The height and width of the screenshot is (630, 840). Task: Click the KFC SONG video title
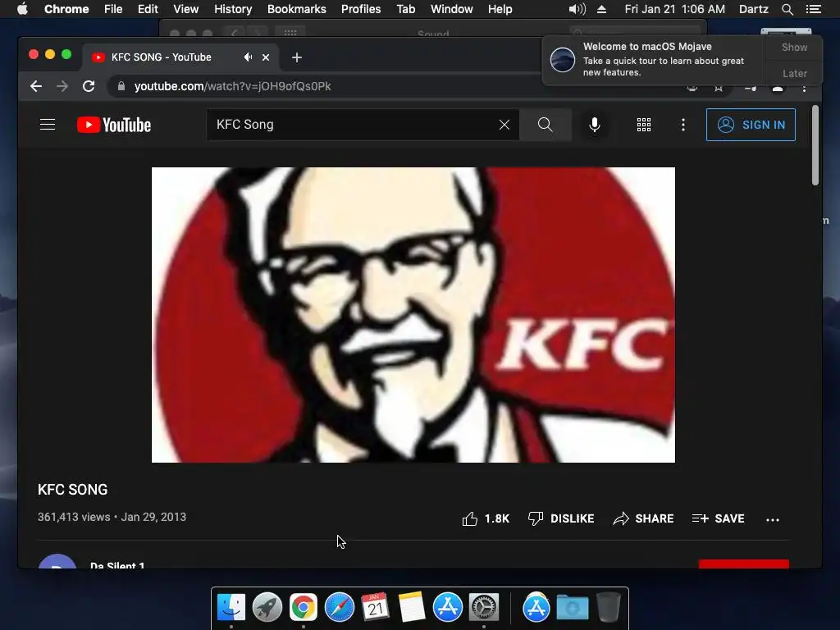[x=73, y=490]
